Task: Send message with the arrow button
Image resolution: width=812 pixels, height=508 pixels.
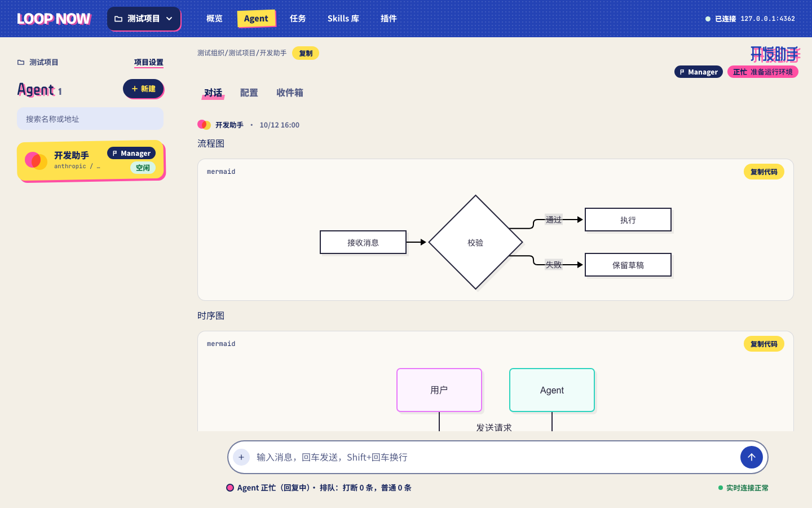Action: 752,457
